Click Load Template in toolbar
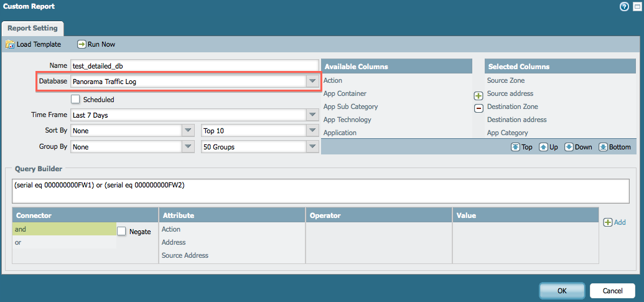 (34, 44)
